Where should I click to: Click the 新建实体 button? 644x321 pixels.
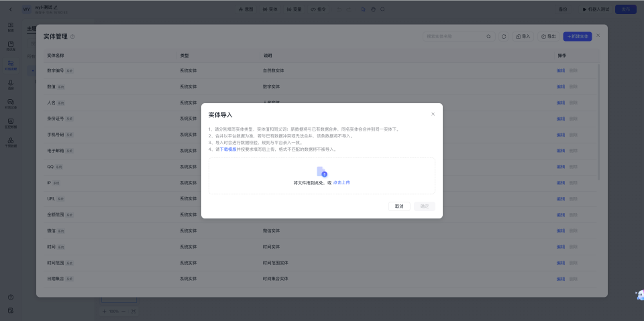578,36
